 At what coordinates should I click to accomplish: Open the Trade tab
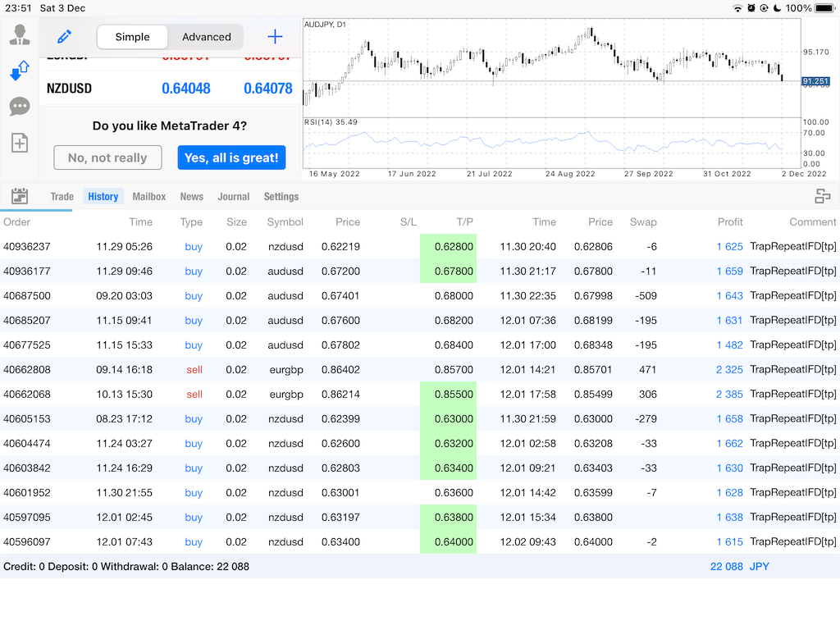(62, 197)
